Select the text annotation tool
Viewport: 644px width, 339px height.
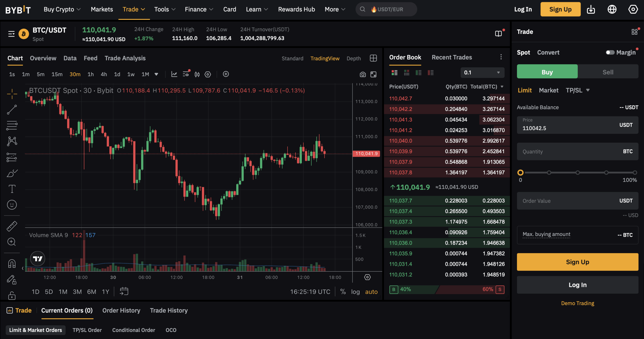12,189
